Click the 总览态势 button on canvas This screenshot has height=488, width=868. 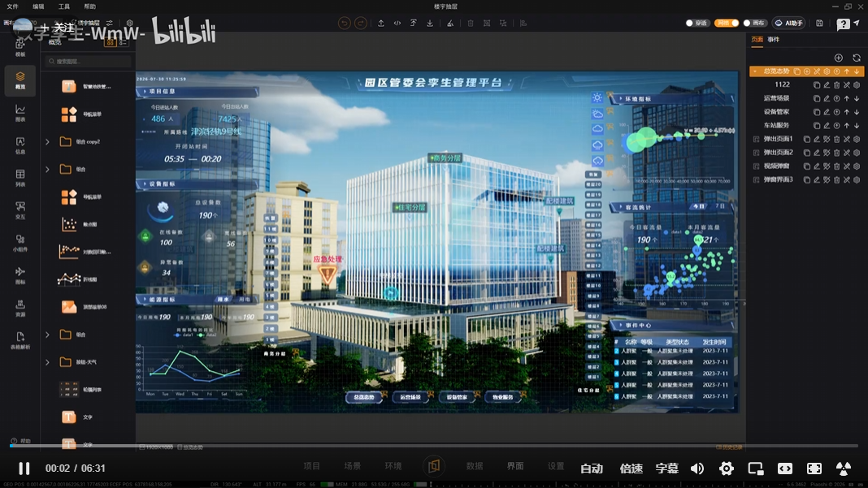tap(363, 397)
